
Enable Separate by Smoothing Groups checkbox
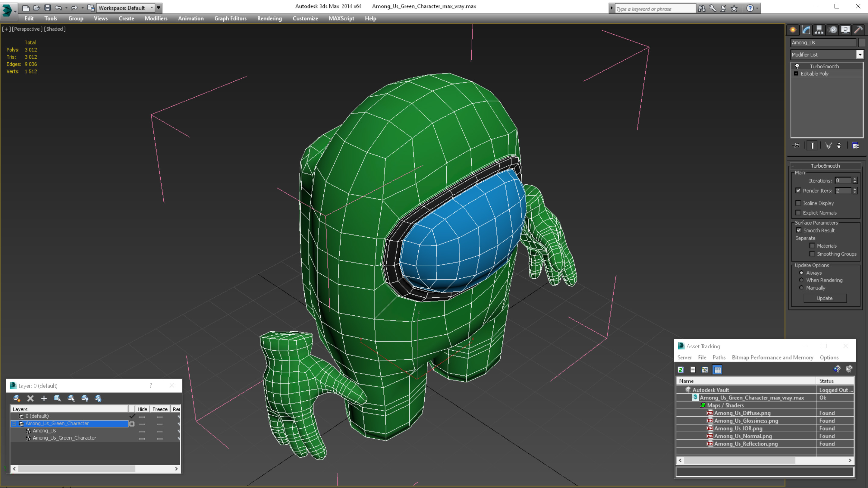click(812, 254)
